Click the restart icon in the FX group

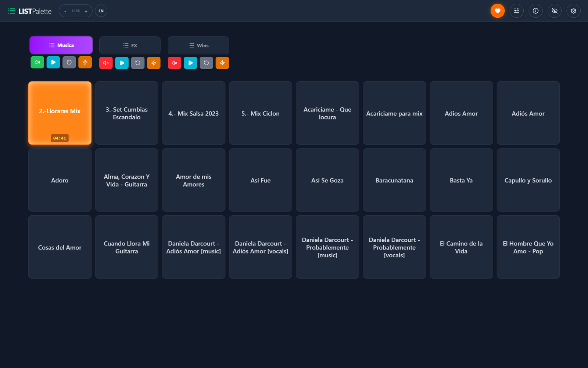[137, 63]
